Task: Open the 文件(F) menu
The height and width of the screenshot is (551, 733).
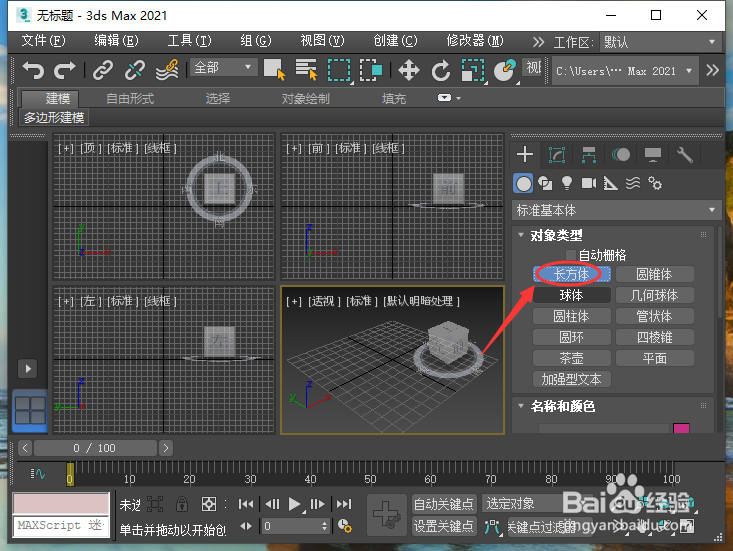Action: coord(43,41)
